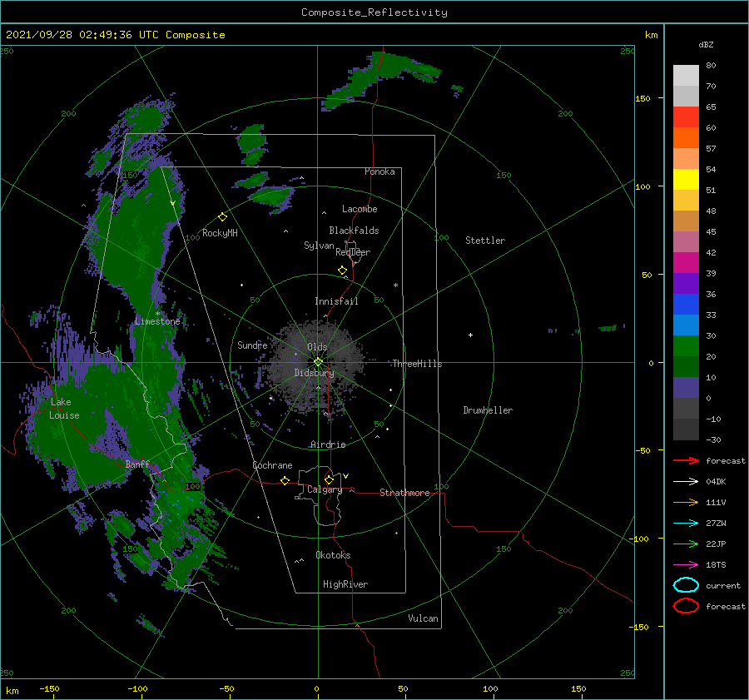Click the purple 0 dBZ color swatch

[x=686, y=388]
